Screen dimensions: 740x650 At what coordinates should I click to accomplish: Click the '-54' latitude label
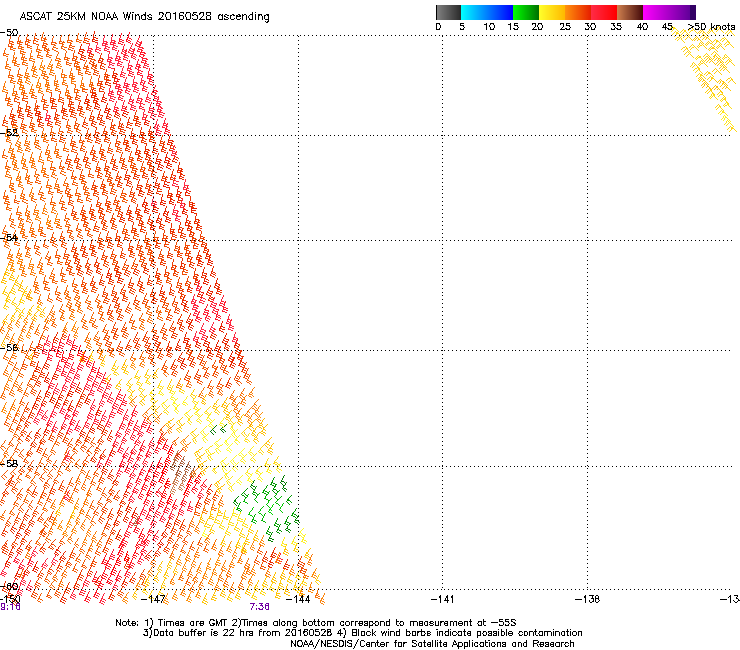[9, 237]
